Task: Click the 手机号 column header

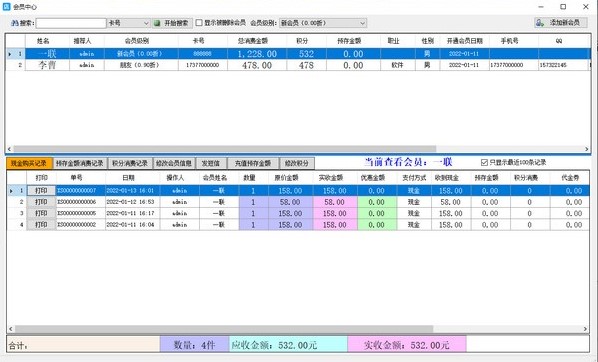Action: [x=510, y=41]
